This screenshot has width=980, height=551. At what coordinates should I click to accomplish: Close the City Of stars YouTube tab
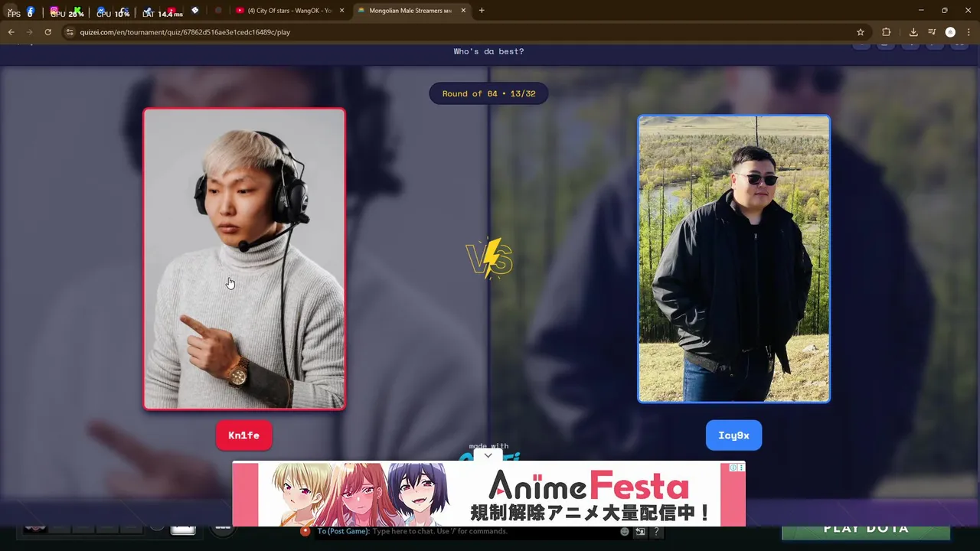click(341, 11)
